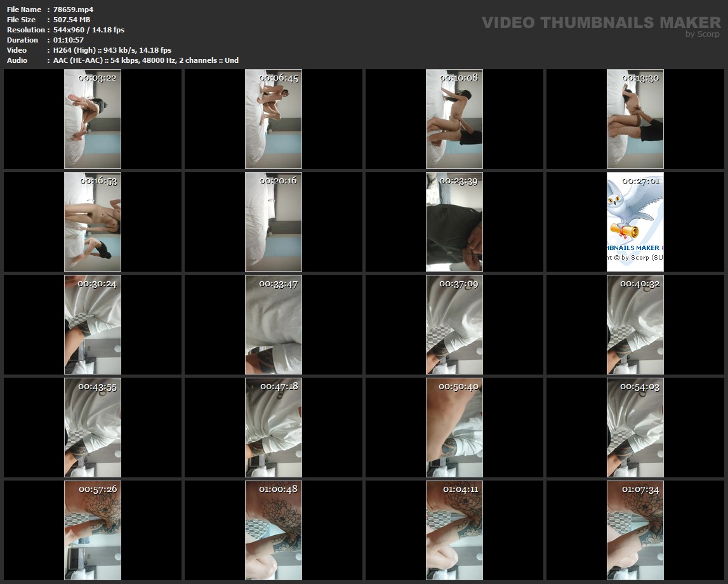The width and height of the screenshot is (728, 584).
Task: Click the thumbnail at timestamp 00:03:22
Action: (93, 119)
